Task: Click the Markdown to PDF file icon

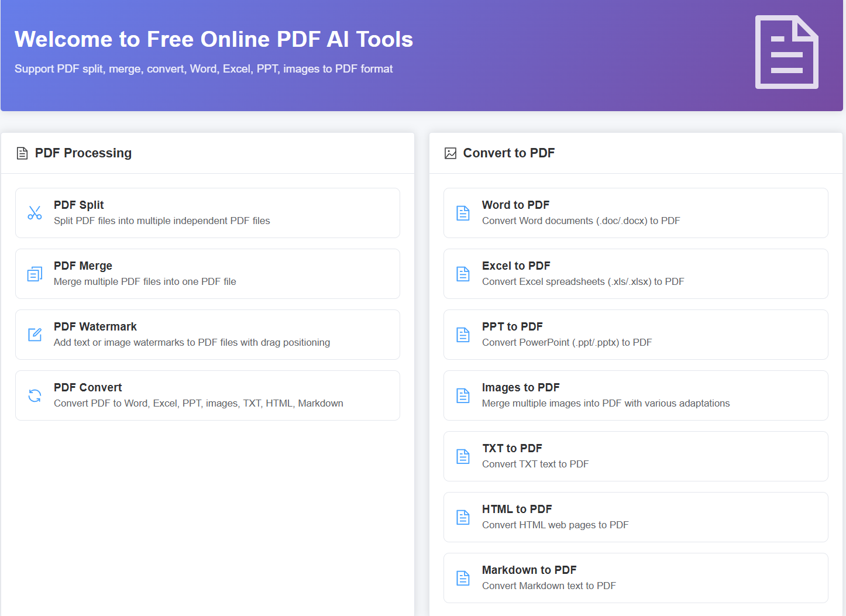Action: pos(463,578)
